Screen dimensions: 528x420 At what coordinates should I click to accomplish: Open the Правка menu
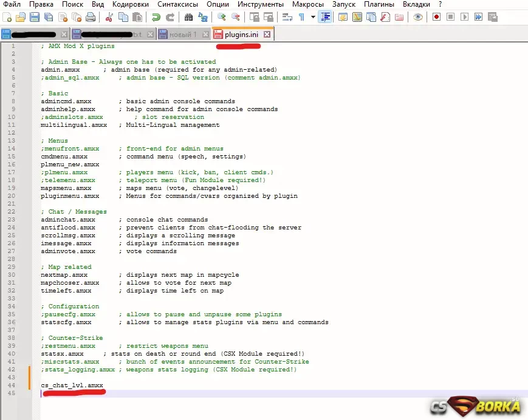click(41, 4)
